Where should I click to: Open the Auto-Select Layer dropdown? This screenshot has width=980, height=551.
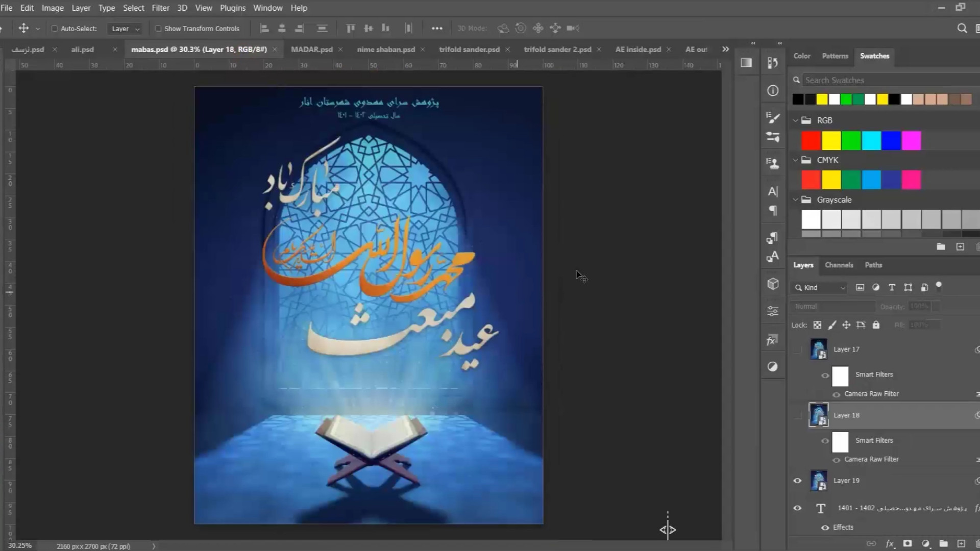(x=125, y=29)
